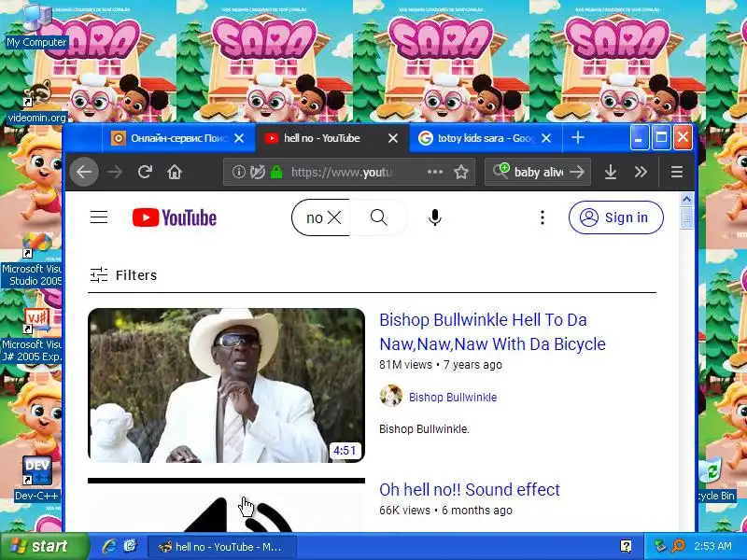Open Bishop Bullwinkle Hell To Da Naw title link

493,332
